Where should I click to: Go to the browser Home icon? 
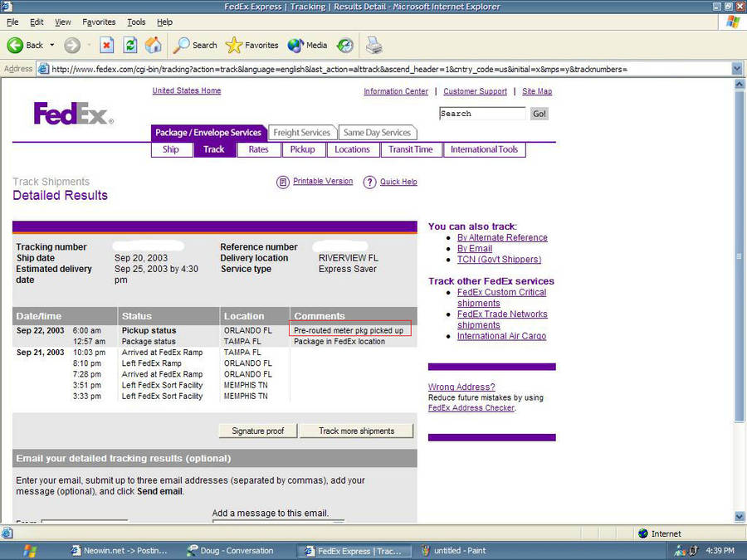click(154, 45)
